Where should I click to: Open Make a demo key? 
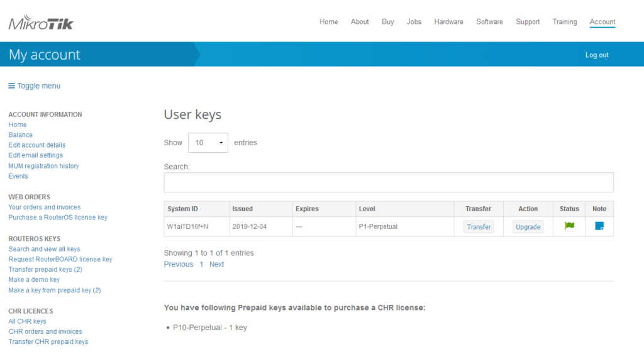pyautogui.click(x=34, y=280)
